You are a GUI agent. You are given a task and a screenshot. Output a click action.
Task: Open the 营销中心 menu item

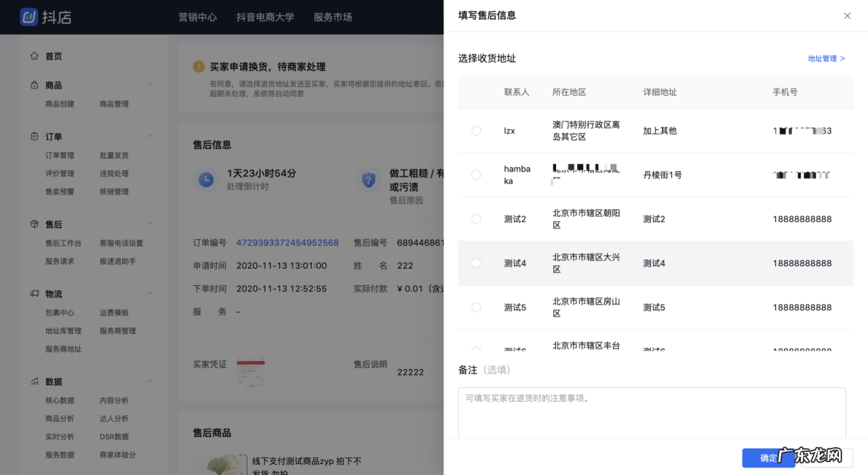click(x=198, y=17)
